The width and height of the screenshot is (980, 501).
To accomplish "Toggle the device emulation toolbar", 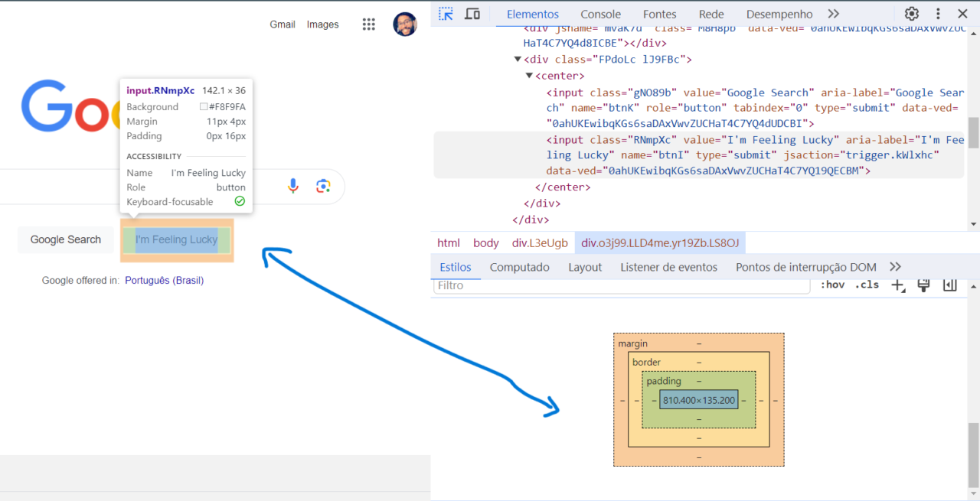I will coord(472,13).
